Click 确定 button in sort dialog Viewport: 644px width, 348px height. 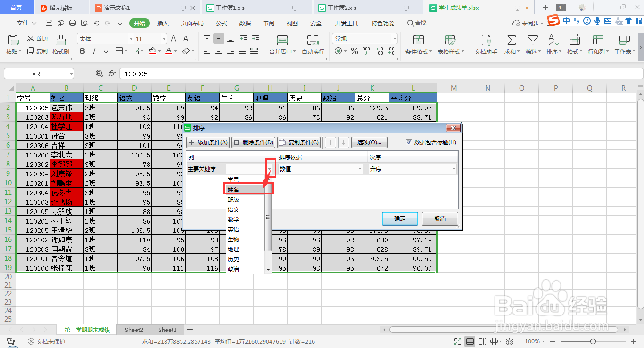[400, 219]
